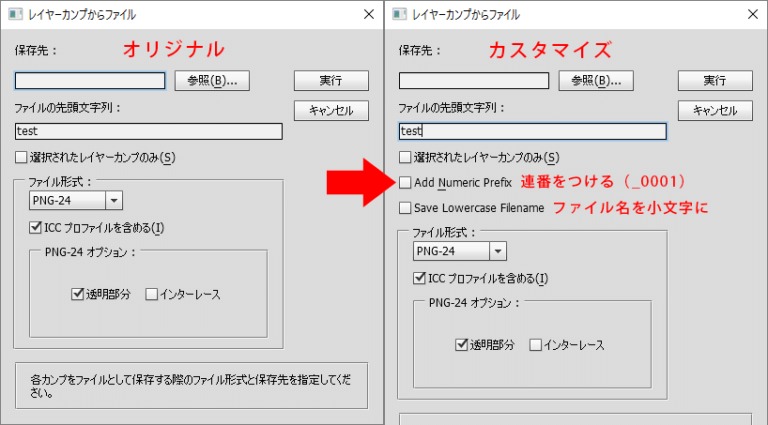Toggle 選択されたレイヤーカンプのみ in the left dialog
The height and width of the screenshot is (425, 768).
[22, 157]
